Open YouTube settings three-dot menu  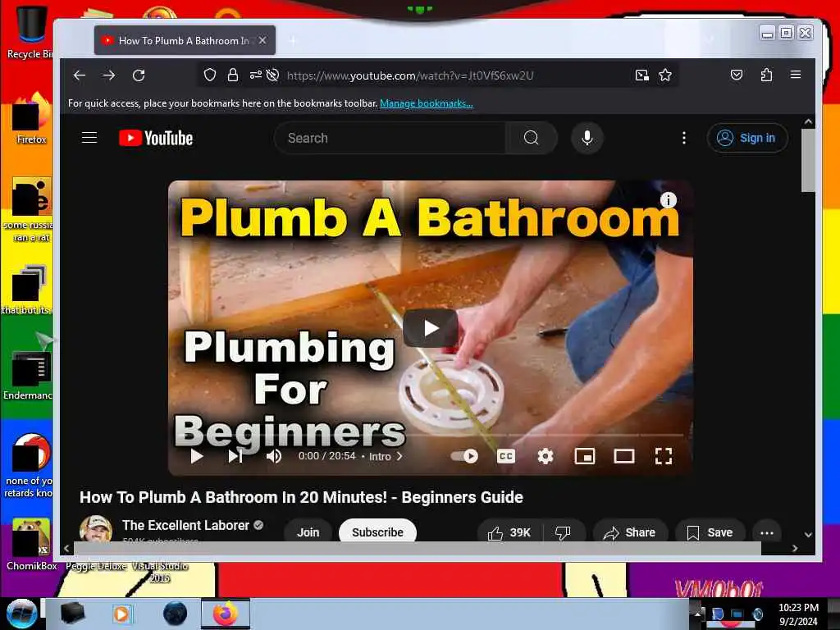[x=684, y=138]
